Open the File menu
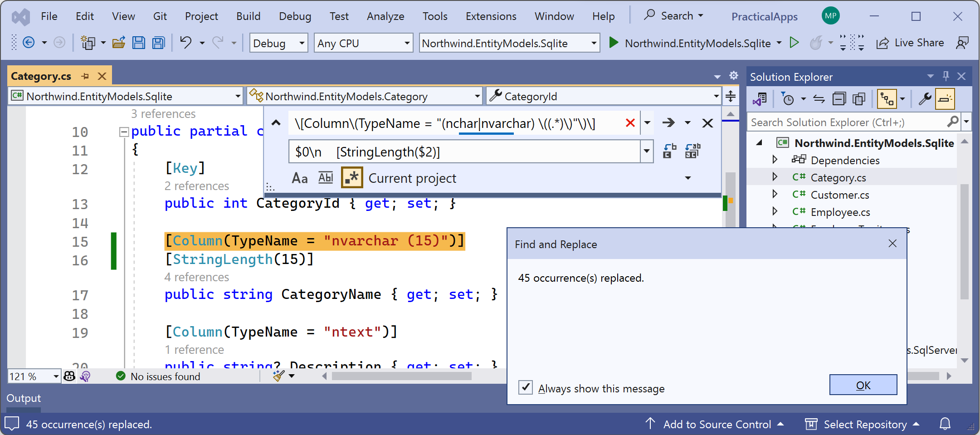 coord(49,16)
